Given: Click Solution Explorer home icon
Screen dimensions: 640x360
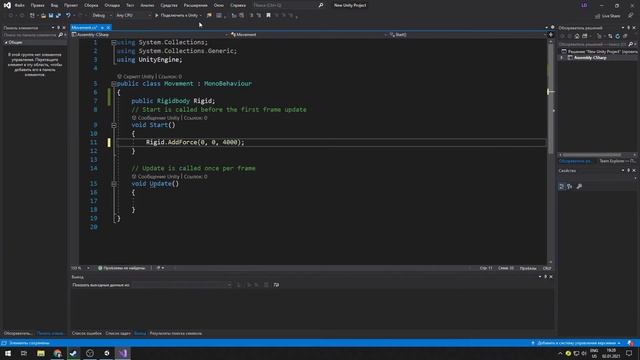Looking at the screenshot, I should [x=577, y=36].
